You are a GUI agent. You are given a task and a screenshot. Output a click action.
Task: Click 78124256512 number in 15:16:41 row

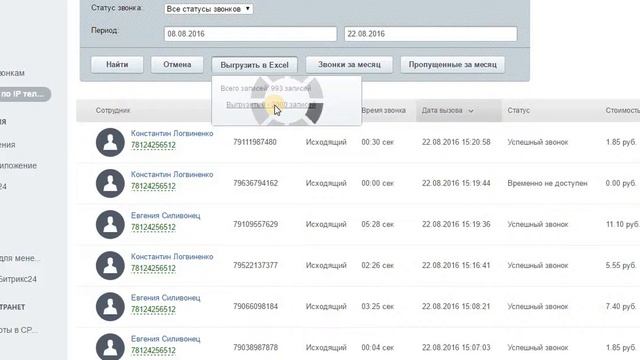click(x=153, y=268)
